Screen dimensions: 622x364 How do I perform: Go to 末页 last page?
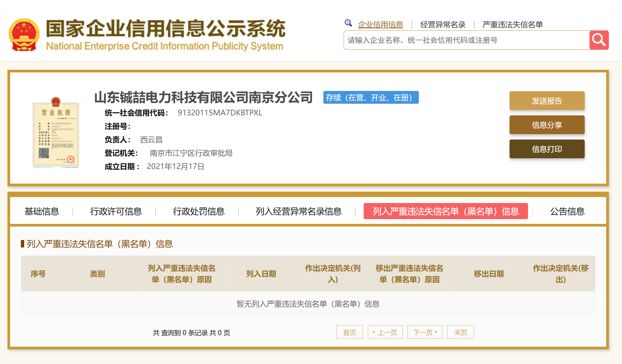(461, 332)
